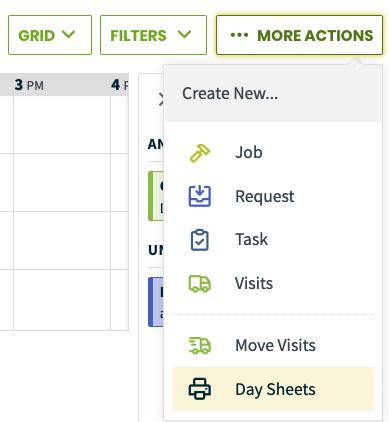The image size is (389, 422).
Task: Click the printer icon for Day Sheets
Action: tap(200, 389)
